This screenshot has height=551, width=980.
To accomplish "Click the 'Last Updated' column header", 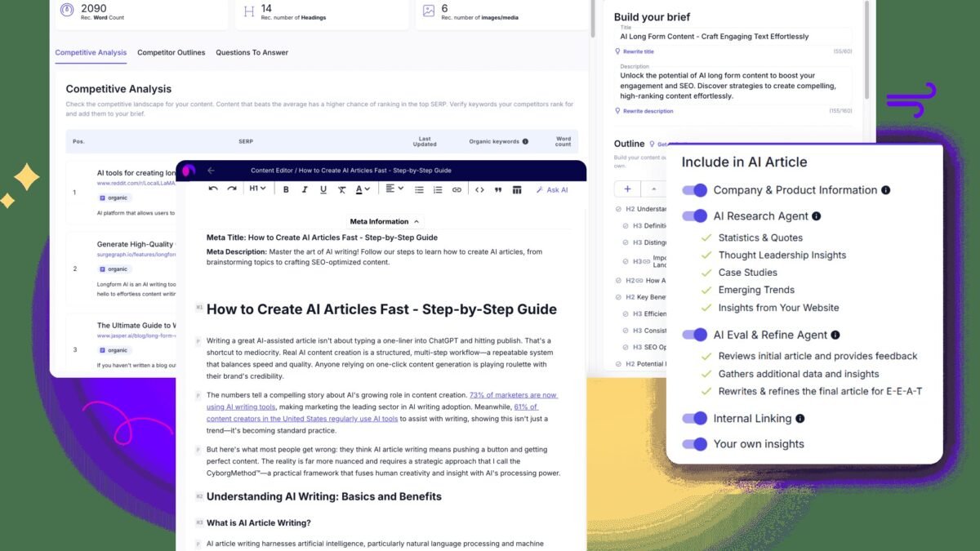I will point(423,141).
